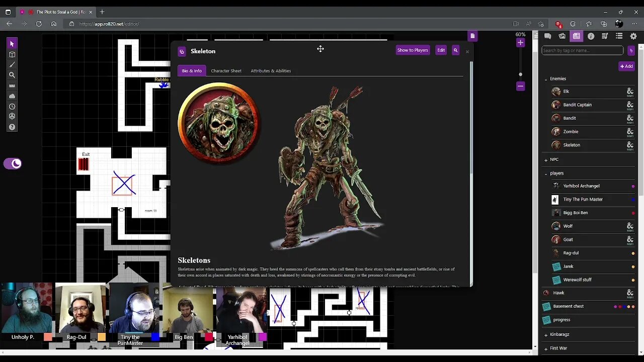This screenshot has width=644, height=362.
Task: Collapse the Enemies folder
Action: click(546, 79)
